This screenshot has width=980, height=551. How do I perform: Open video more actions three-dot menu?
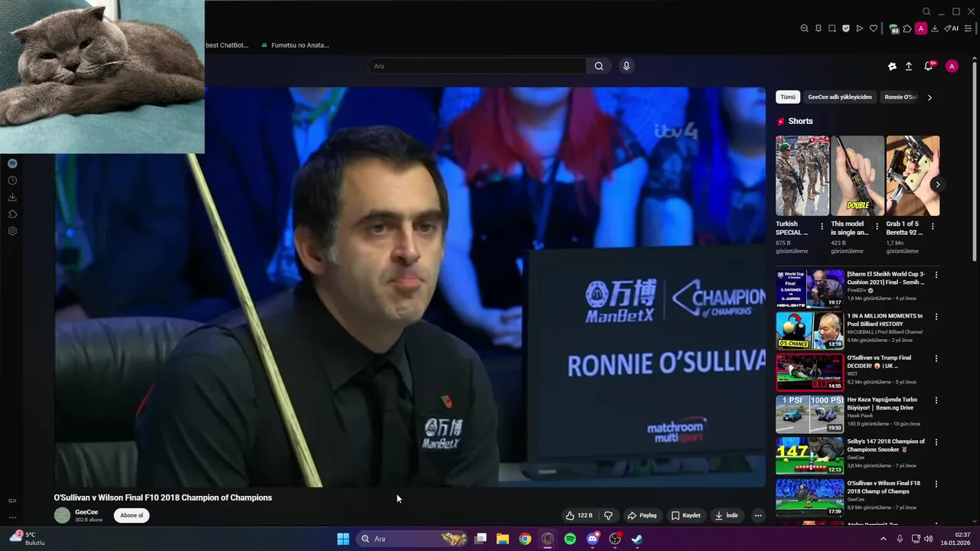tap(758, 516)
